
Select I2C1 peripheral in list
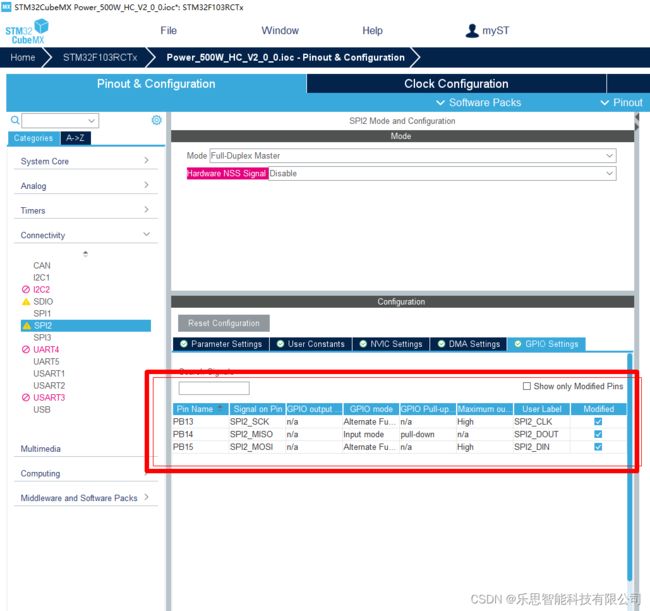tap(41, 277)
